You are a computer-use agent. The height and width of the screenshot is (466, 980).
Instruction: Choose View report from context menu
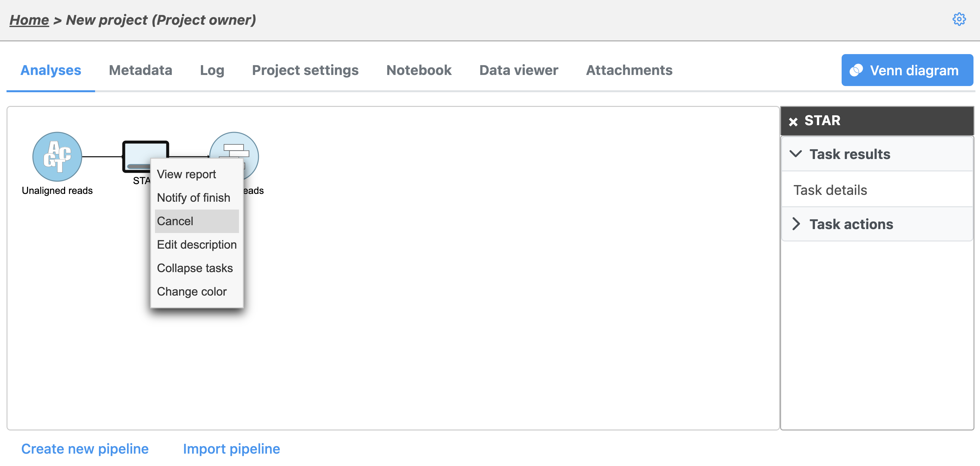point(187,174)
